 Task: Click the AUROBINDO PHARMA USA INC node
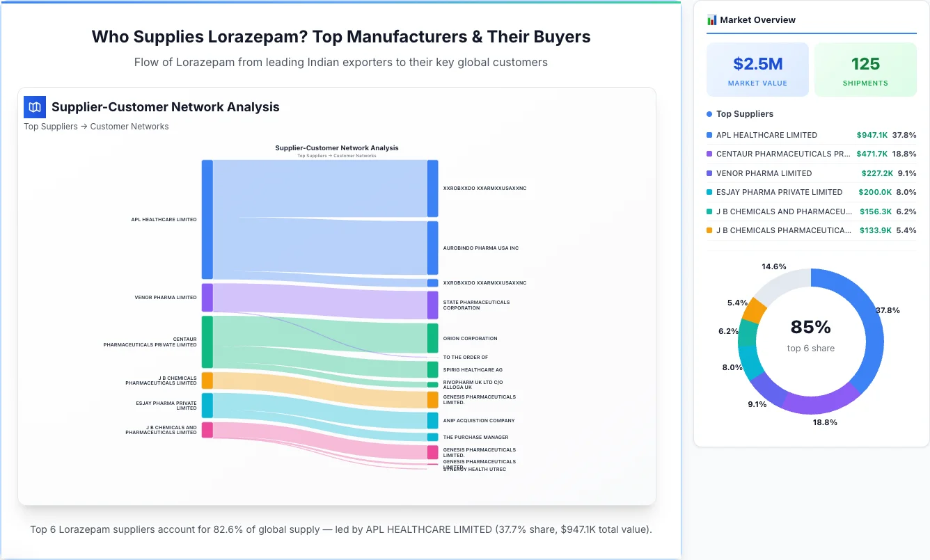click(x=432, y=248)
